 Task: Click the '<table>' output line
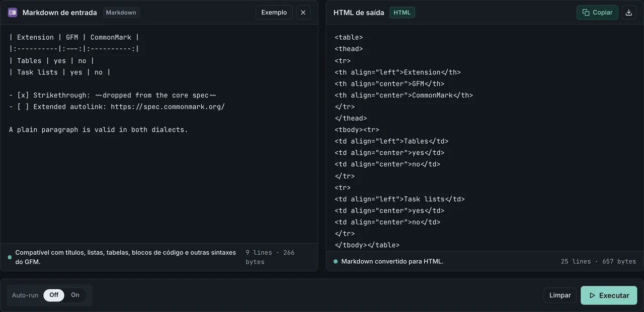click(349, 37)
